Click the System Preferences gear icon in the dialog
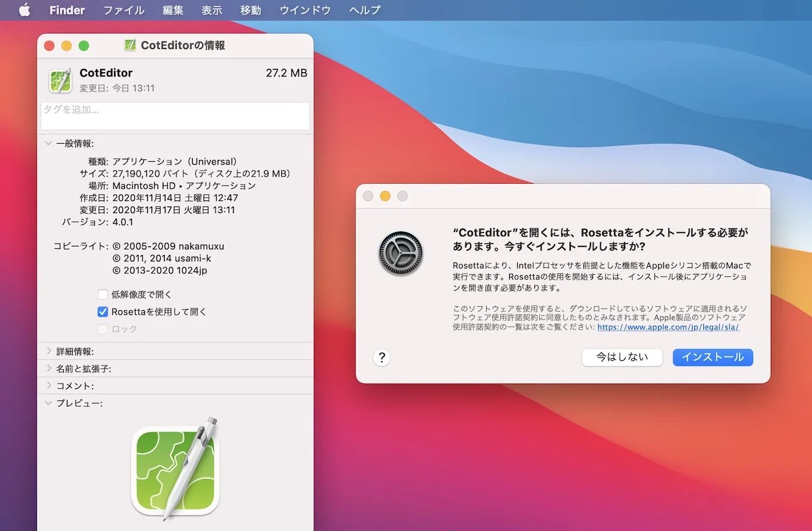The height and width of the screenshot is (531, 812). pyautogui.click(x=401, y=254)
